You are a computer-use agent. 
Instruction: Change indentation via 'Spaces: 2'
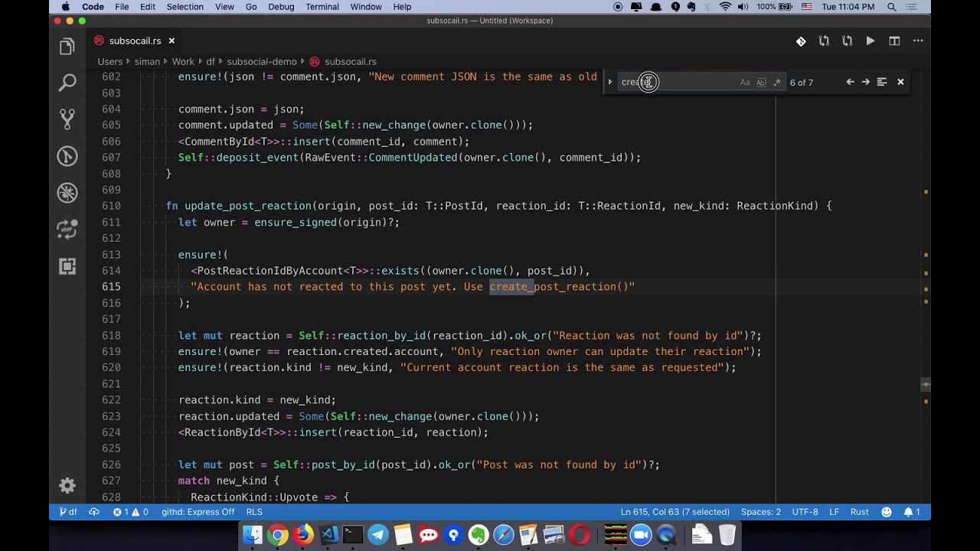click(761, 512)
